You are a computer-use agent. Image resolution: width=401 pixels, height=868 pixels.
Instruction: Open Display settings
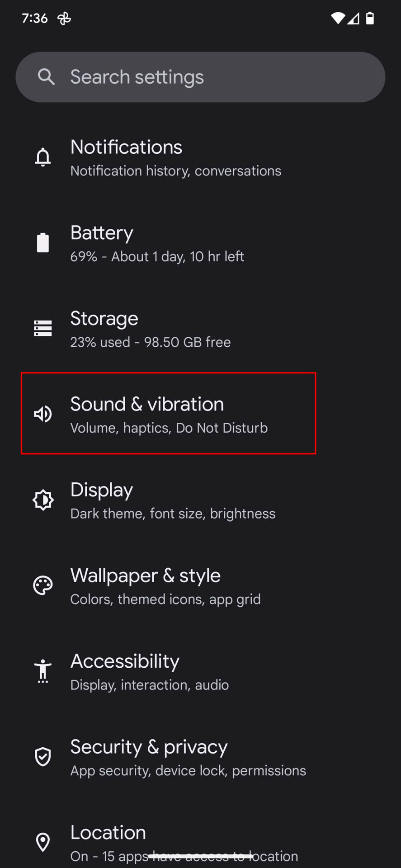[173, 500]
